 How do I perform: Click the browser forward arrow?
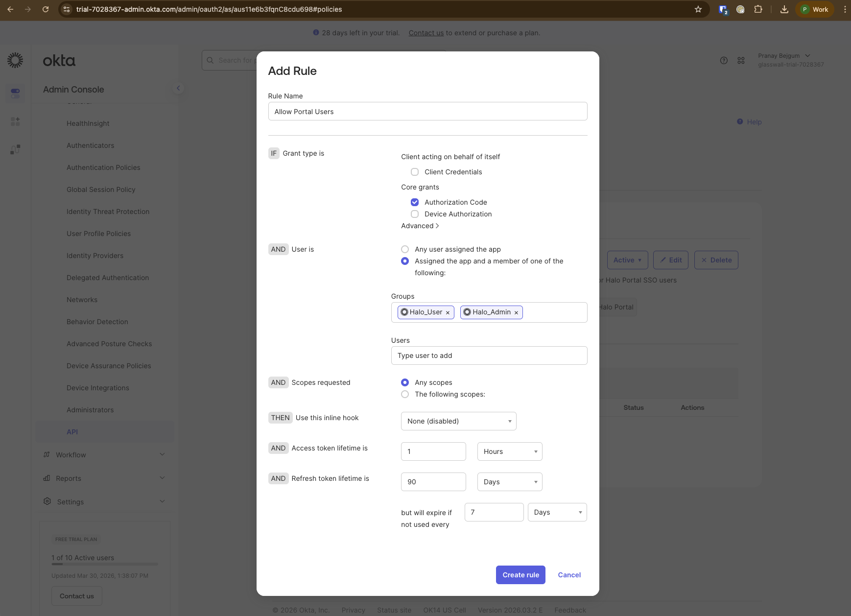28,9
